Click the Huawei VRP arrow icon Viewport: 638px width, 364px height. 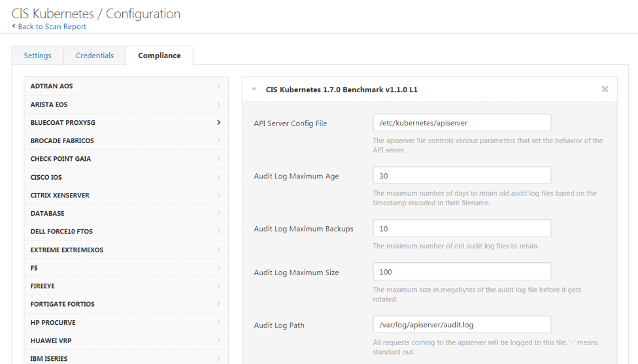(218, 340)
